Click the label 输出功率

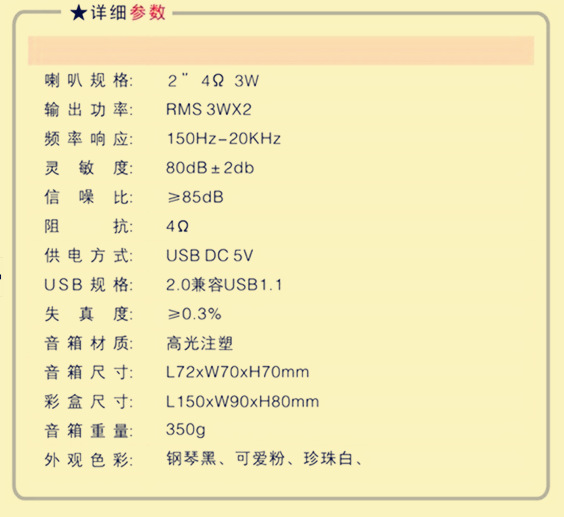(x=88, y=109)
